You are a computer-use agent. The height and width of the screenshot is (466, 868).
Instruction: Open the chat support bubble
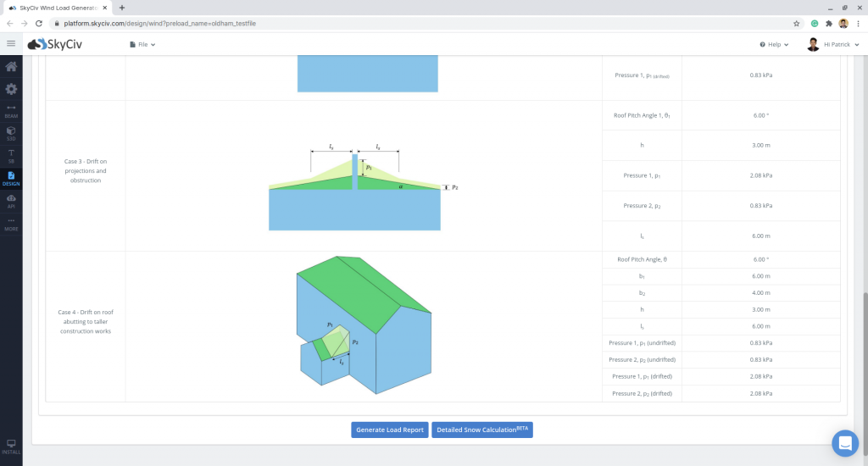tap(845, 443)
